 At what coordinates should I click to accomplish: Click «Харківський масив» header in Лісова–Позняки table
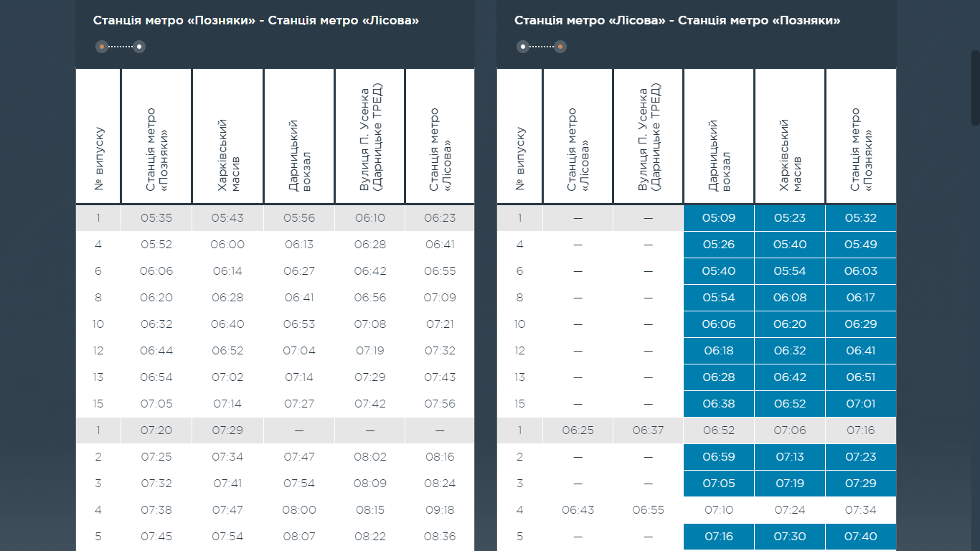pyautogui.click(x=790, y=136)
